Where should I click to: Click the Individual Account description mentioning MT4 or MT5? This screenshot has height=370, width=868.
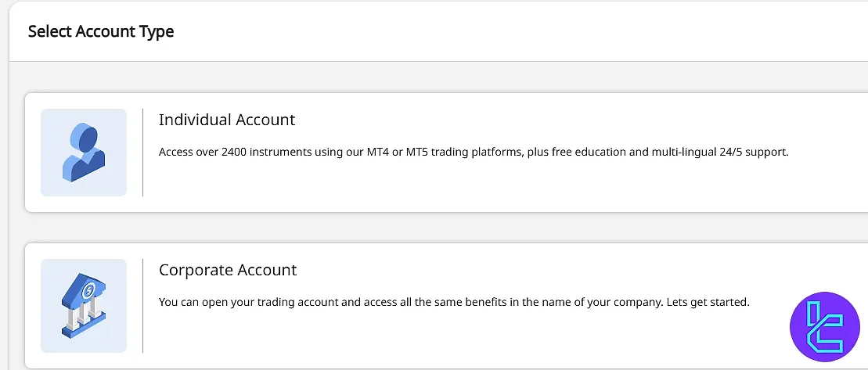coord(473,152)
